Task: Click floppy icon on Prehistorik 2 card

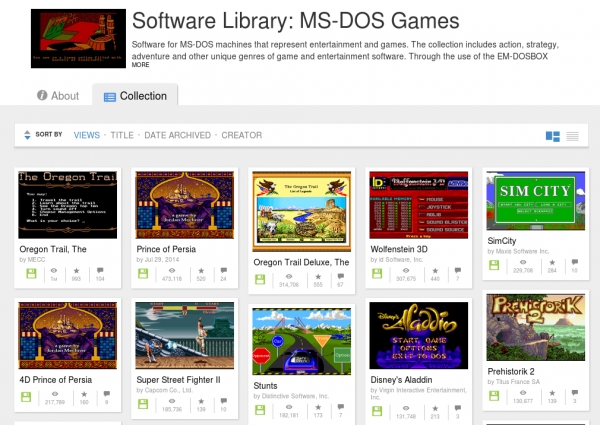Action: (x=494, y=396)
